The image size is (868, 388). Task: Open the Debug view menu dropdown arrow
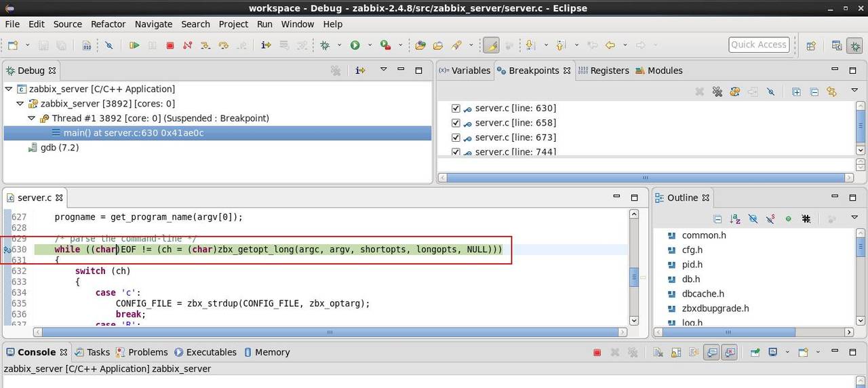[383, 70]
